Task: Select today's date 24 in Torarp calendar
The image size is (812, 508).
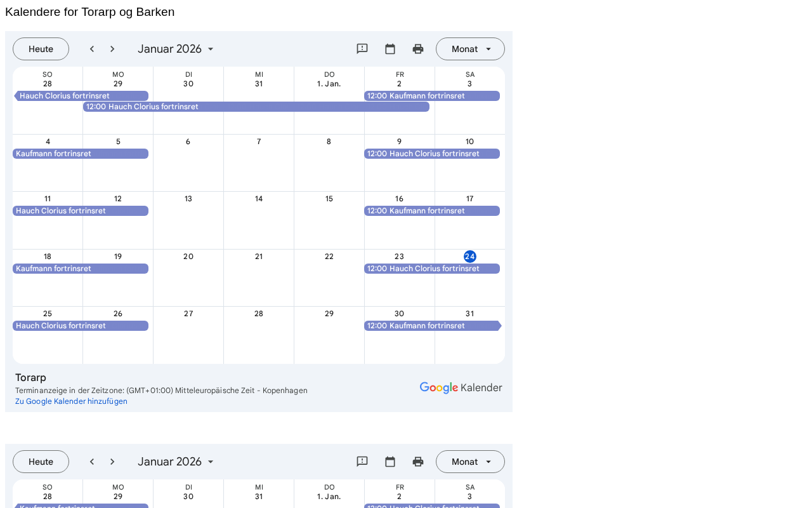Action: (x=469, y=257)
